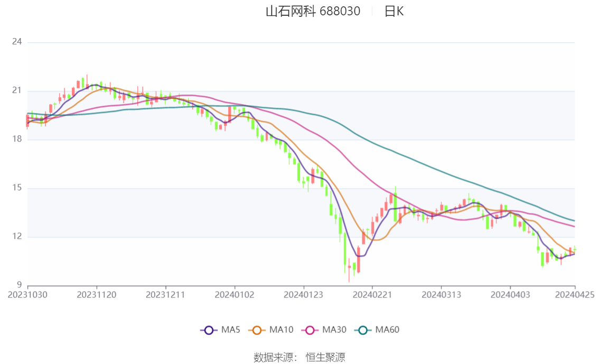Click the 20231211 date axis label
Viewport: 599px width, 364px height.
(x=165, y=295)
